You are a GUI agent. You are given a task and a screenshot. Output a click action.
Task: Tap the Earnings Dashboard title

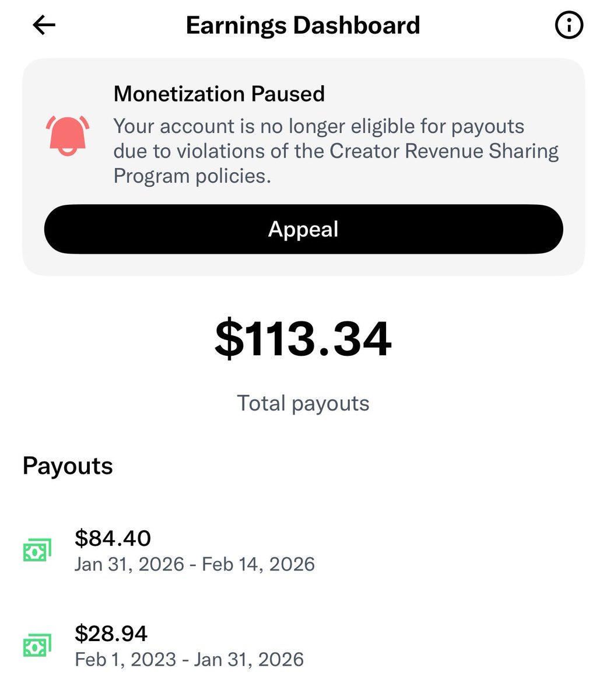click(303, 26)
